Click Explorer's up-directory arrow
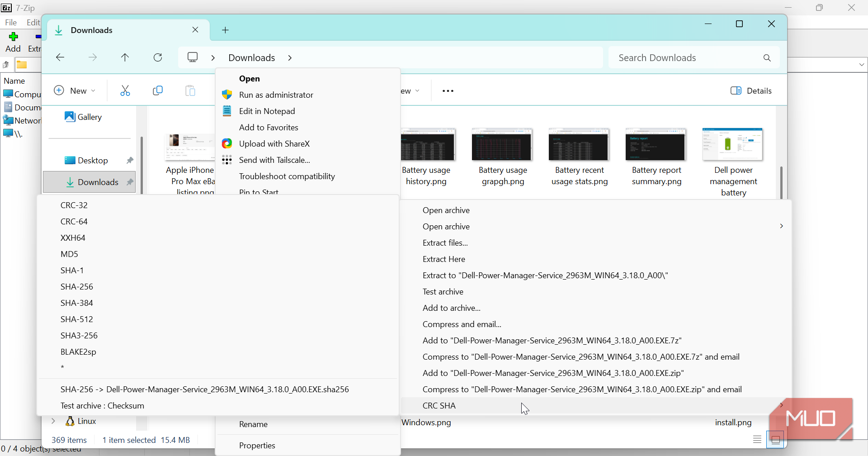This screenshot has height=456, width=868. pos(125,57)
